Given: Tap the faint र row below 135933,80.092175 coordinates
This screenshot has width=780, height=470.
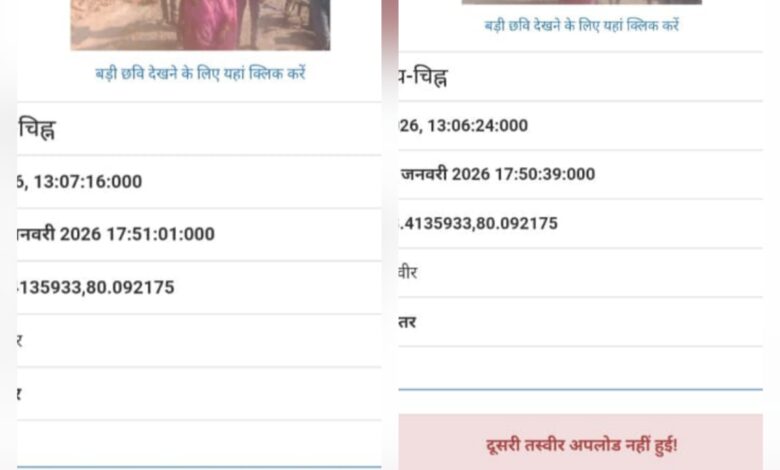Looking at the screenshot, I should point(199,341).
